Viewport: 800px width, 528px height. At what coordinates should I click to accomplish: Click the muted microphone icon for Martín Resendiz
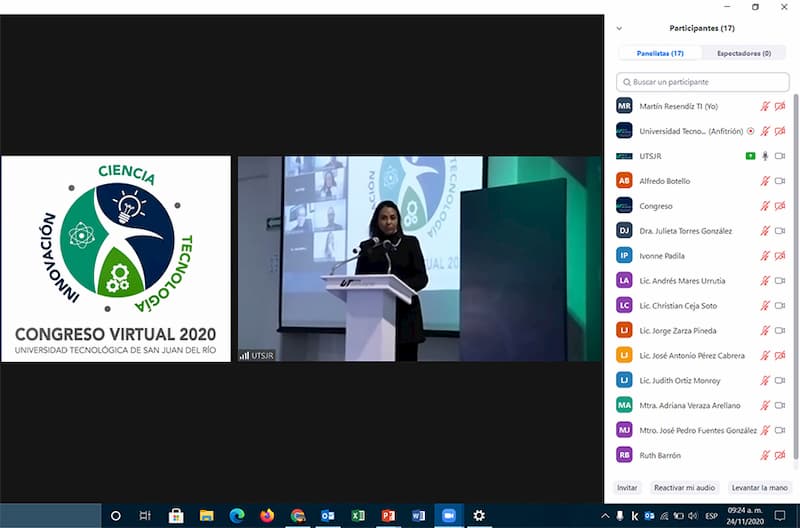[x=765, y=106]
